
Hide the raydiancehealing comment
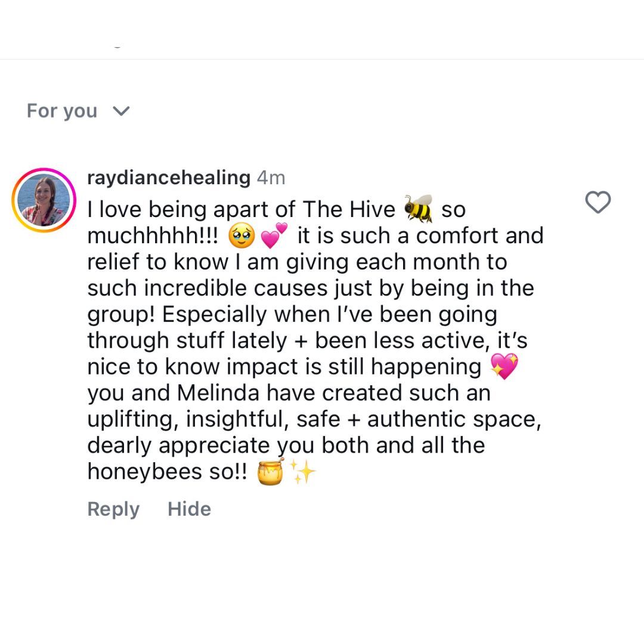point(189,509)
